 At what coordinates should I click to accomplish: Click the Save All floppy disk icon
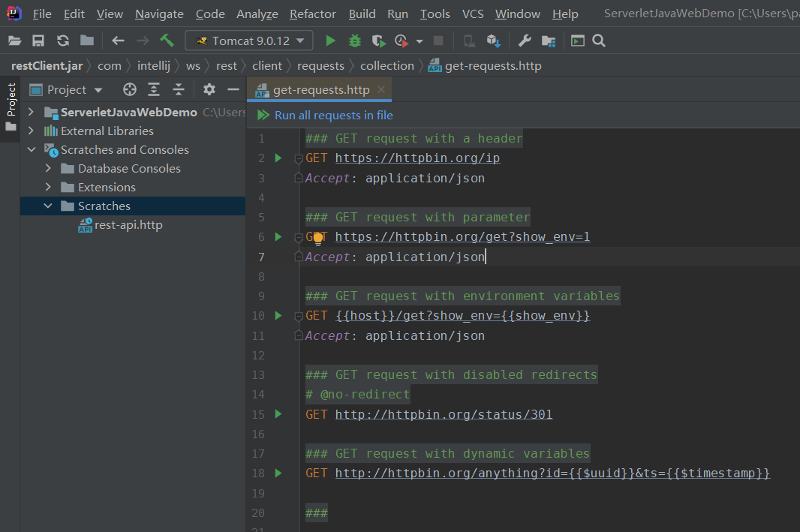click(x=38, y=41)
